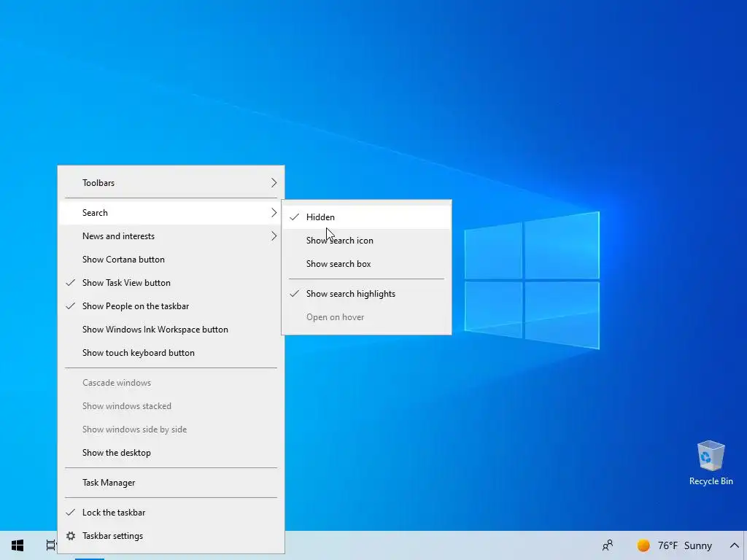Click the greyed Show windows stacked entry
The width and height of the screenshot is (747, 560).
tap(171, 406)
